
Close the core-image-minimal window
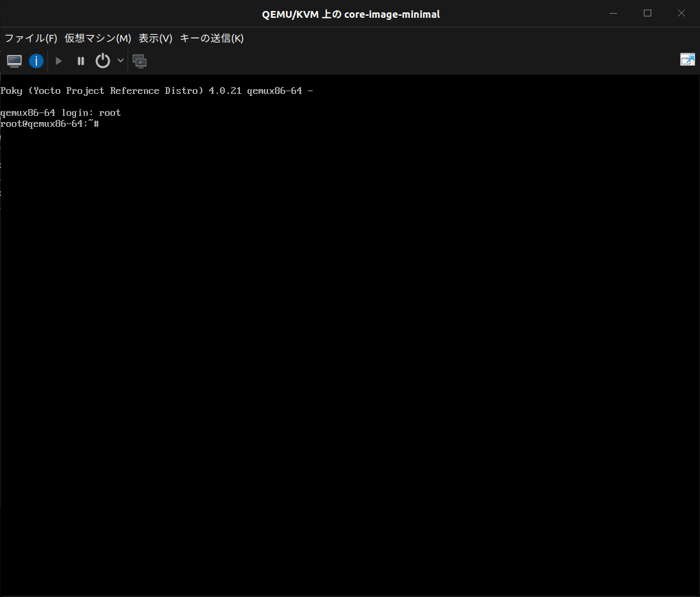coord(681,14)
